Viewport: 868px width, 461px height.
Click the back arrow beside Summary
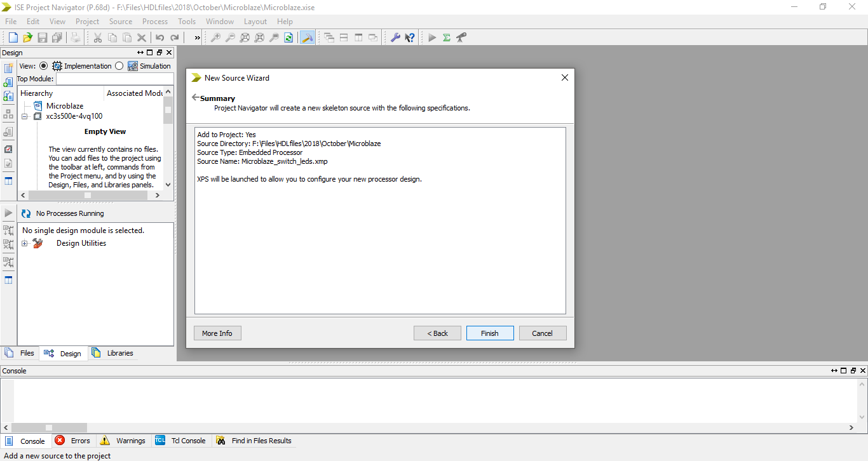[x=196, y=98]
